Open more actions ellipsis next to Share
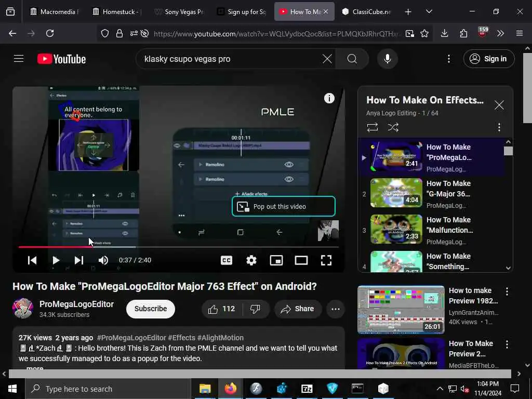532x399 pixels. (335, 309)
